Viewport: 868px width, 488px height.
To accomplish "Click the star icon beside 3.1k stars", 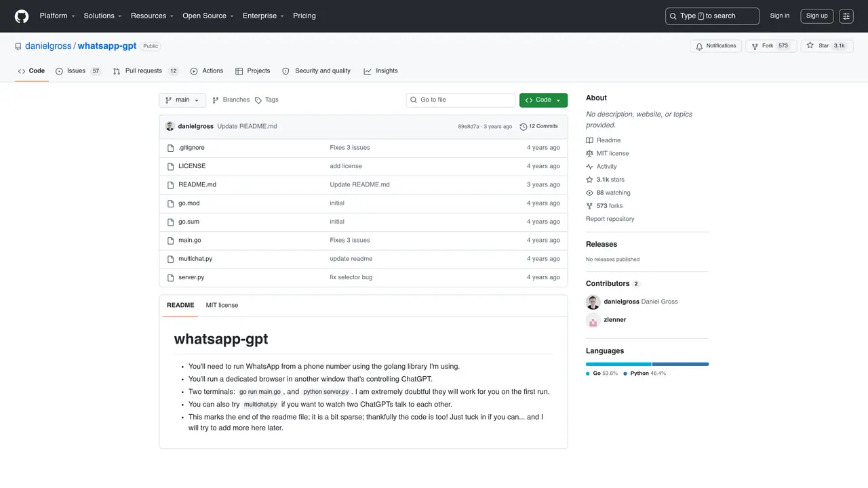I will 590,180.
